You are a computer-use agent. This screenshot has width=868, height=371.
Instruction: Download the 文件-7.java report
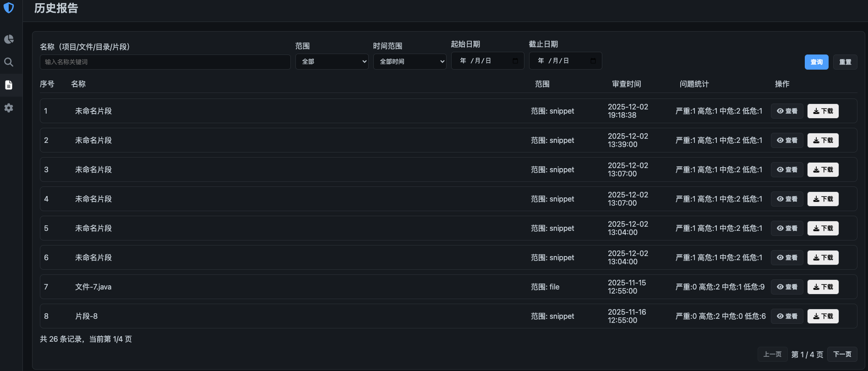[823, 287]
